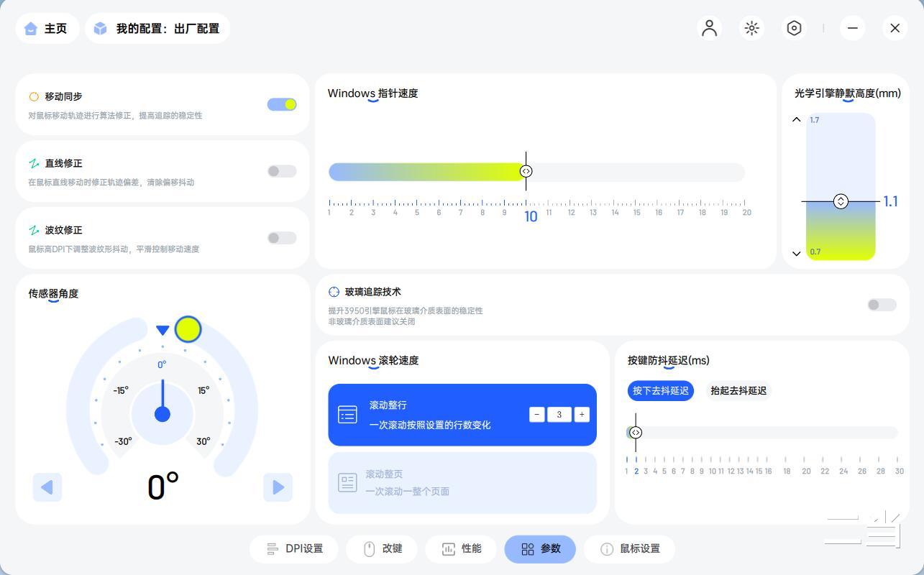Click the mouse icon of 改键
The height and width of the screenshot is (575, 924).
pos(370,549)
